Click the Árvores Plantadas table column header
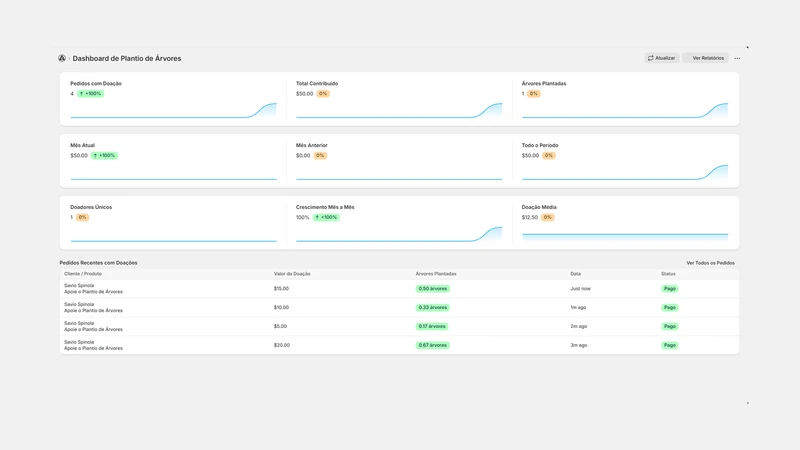The image size is (800, 450). 436,274
